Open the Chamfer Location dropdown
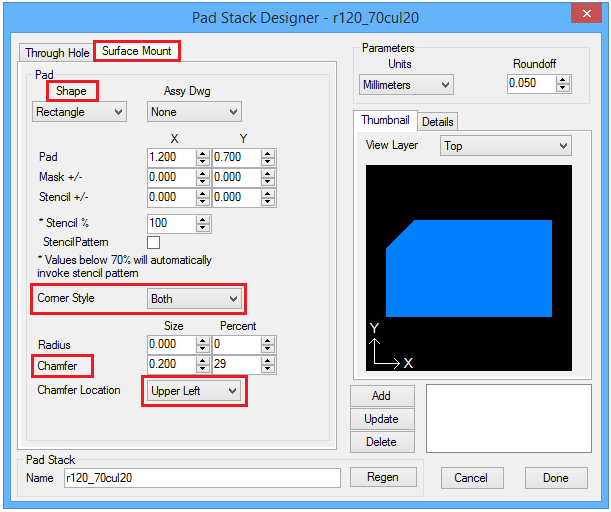 [194, 391]
